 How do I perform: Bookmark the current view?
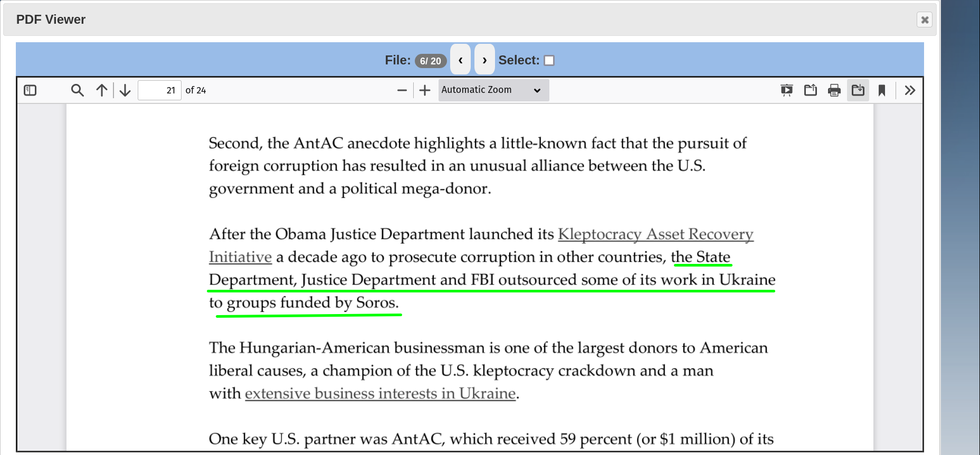coord(882,90)
